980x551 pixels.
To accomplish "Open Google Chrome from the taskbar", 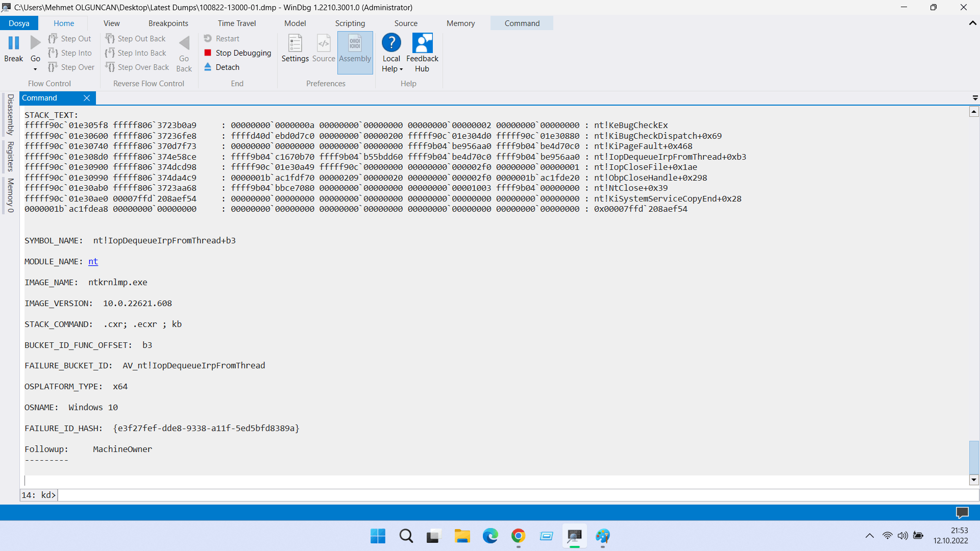I will click(518, 536).
